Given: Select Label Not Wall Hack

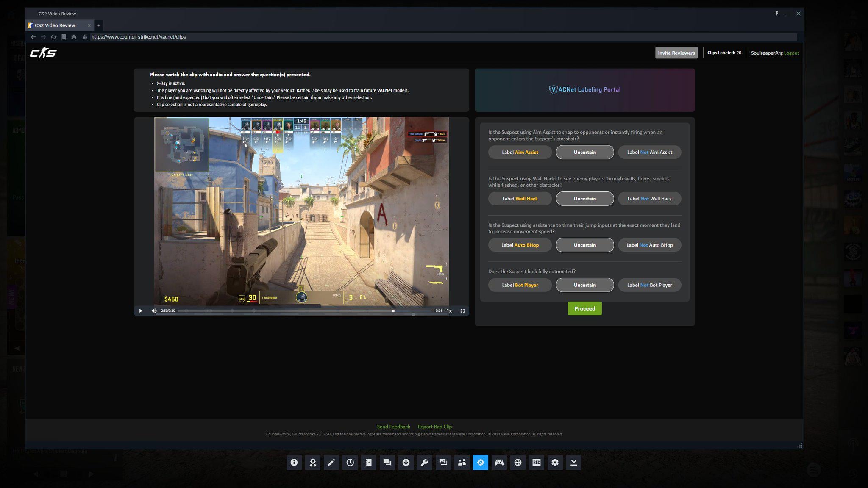Looking at the screenshot, I should [x=650, y=199].
